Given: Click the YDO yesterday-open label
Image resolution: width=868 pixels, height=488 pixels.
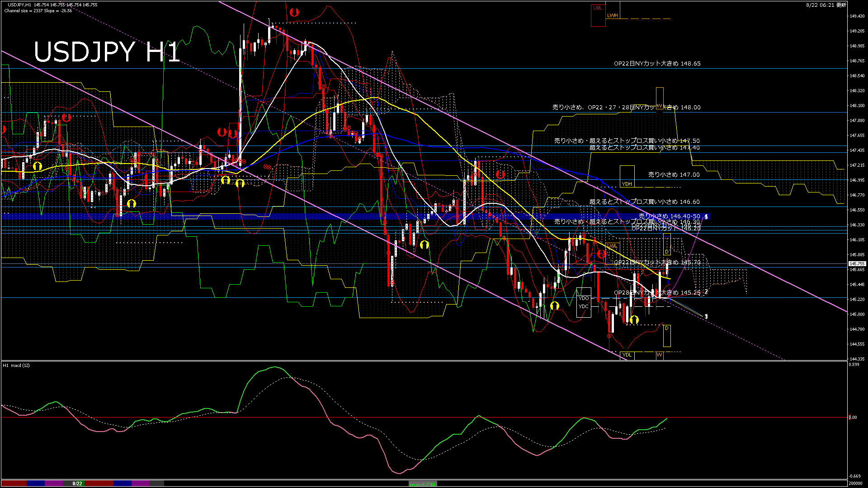Looking at the screenshot, I should point(584,298).
